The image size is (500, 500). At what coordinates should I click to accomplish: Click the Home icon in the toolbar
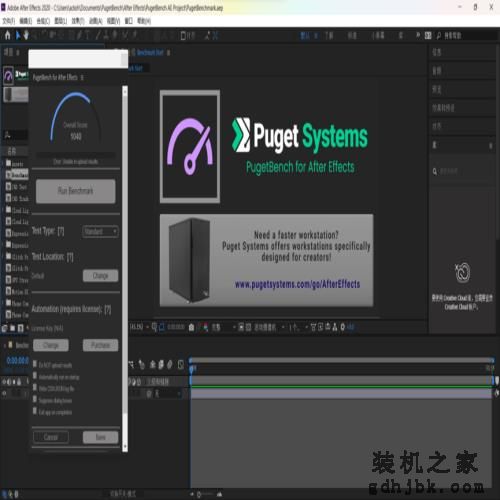pos(7,35)
